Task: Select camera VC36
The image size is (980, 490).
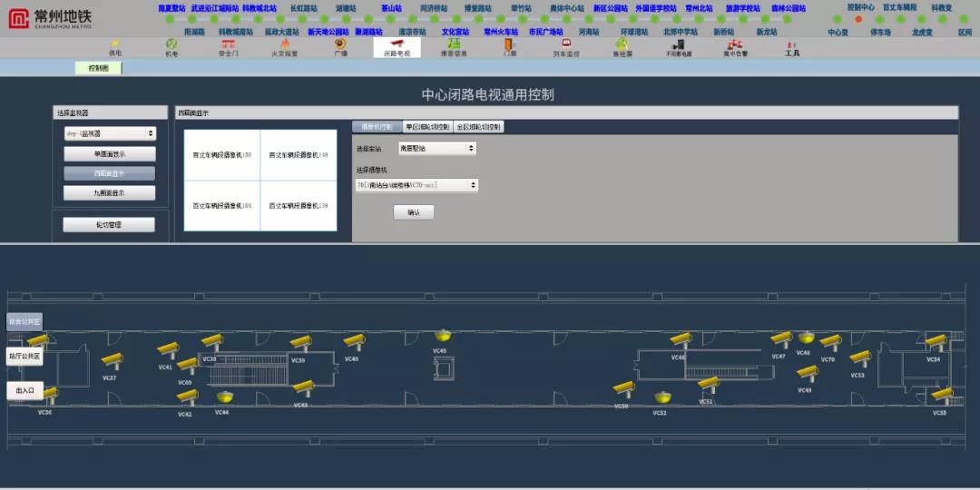Action: click(x=49, y=395)
